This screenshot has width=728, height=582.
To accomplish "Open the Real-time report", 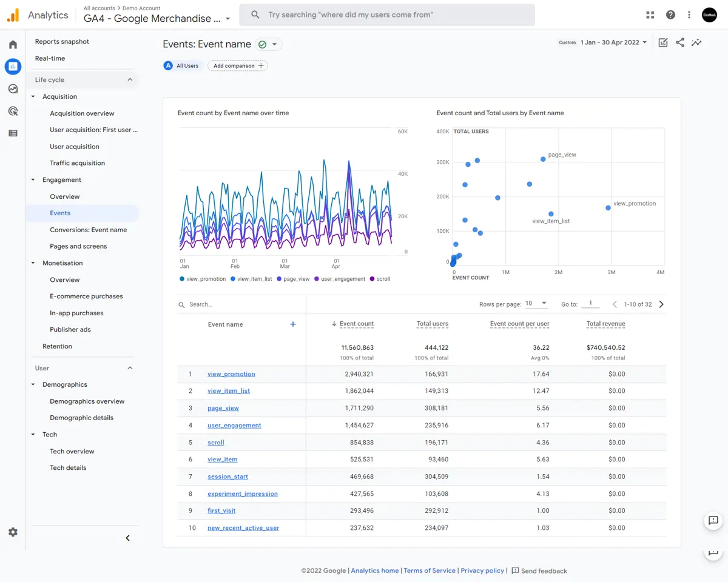I will coord(50,58).
